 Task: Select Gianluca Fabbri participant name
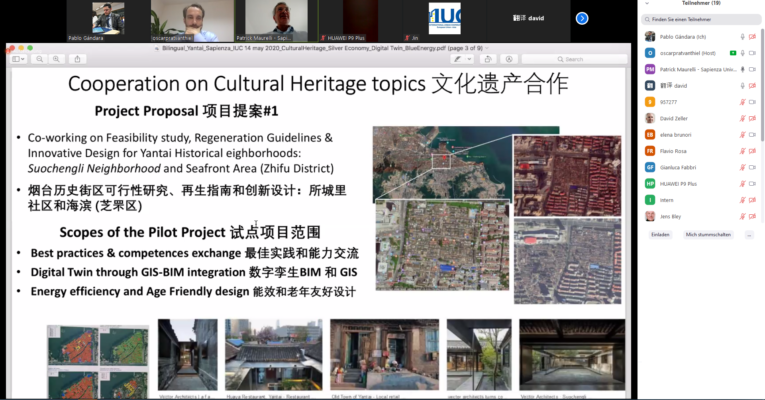point(678,167)
